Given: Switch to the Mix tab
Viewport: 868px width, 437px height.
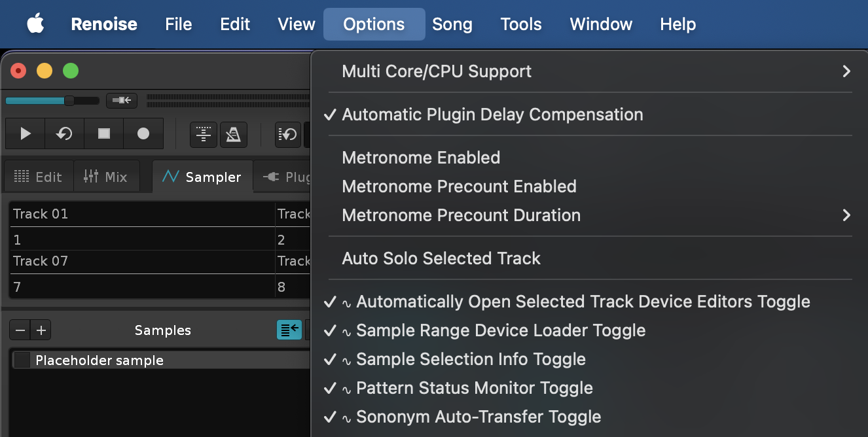Looking at the screenshot, I should tap(106, 177).
